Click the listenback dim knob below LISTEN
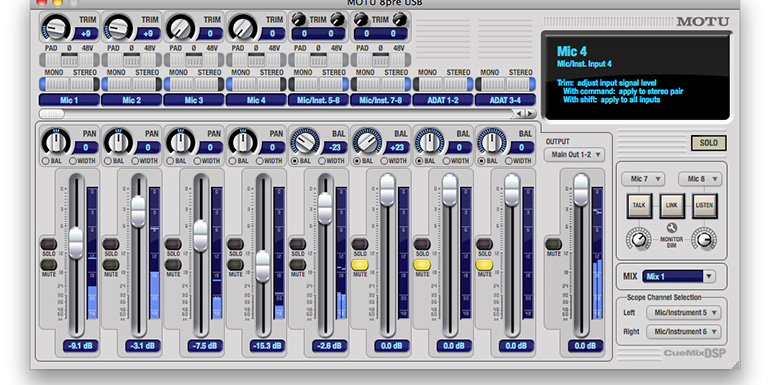The width and height of the screenshot is (770, 385). tap(704, 240)
